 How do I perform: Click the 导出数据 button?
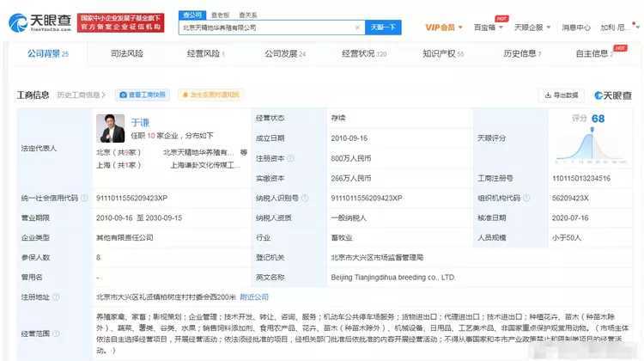click(x=561, y=95)
